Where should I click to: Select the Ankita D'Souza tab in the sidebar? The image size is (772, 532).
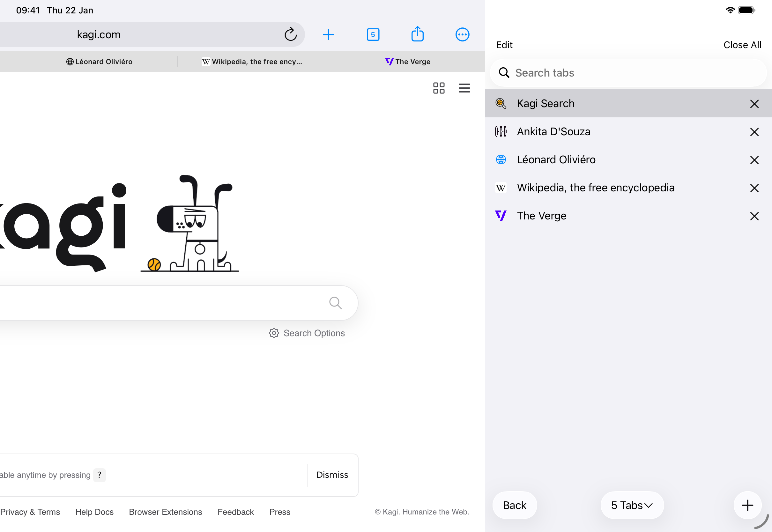point(553,131)
